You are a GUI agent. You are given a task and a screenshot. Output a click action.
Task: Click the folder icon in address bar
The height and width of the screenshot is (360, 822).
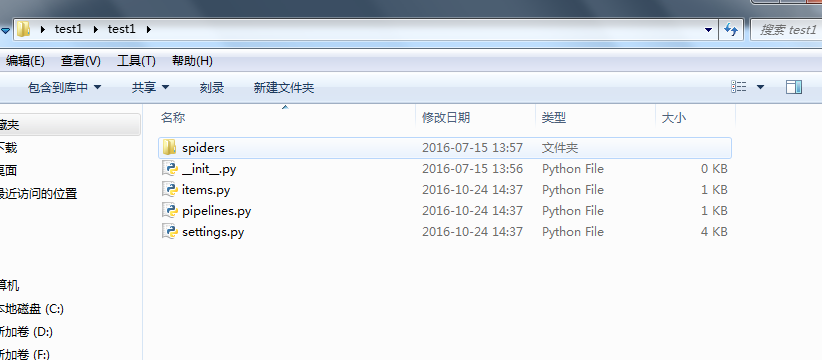click(23, 29)
